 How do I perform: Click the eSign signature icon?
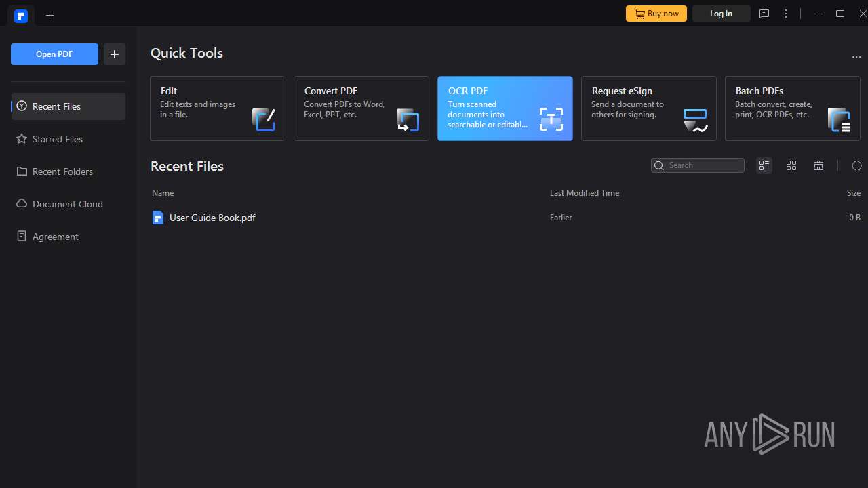pos(695,120)
